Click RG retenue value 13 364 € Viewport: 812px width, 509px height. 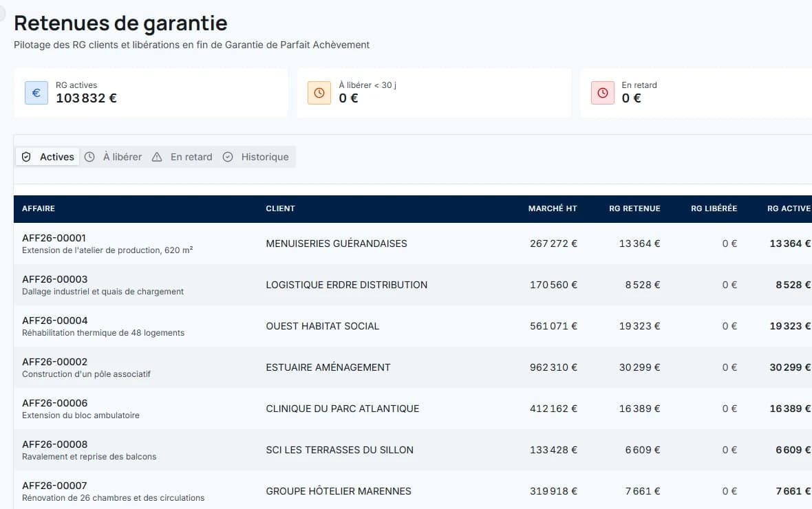click(639, 244)
